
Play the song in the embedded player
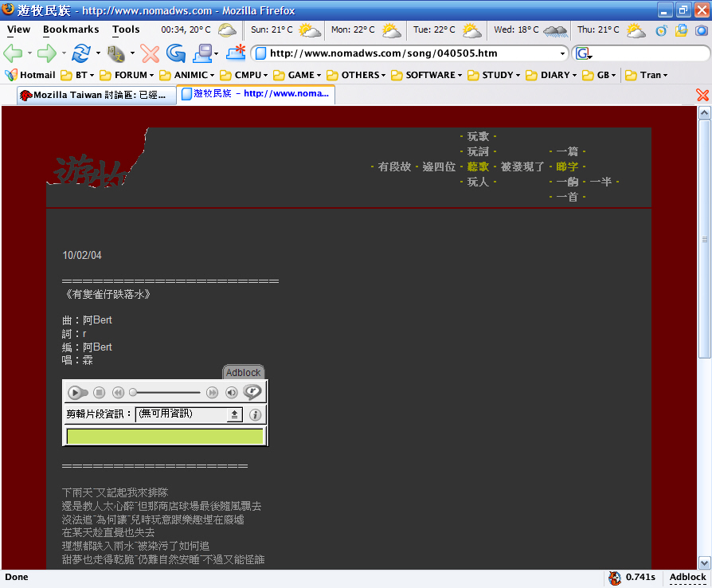pos(77,392)
